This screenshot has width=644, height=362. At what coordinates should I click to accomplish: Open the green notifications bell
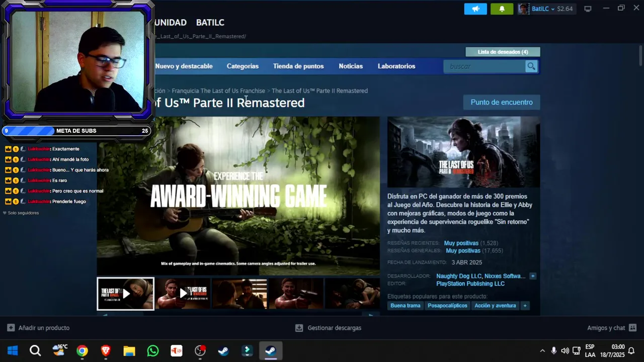tap(502, 9)
